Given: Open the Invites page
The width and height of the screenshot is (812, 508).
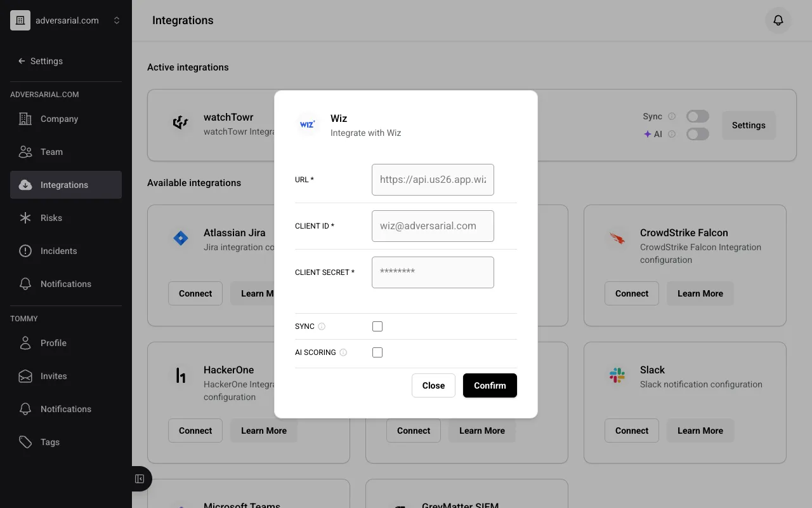Looking at the screenshot, I should [x=66, y=376].
